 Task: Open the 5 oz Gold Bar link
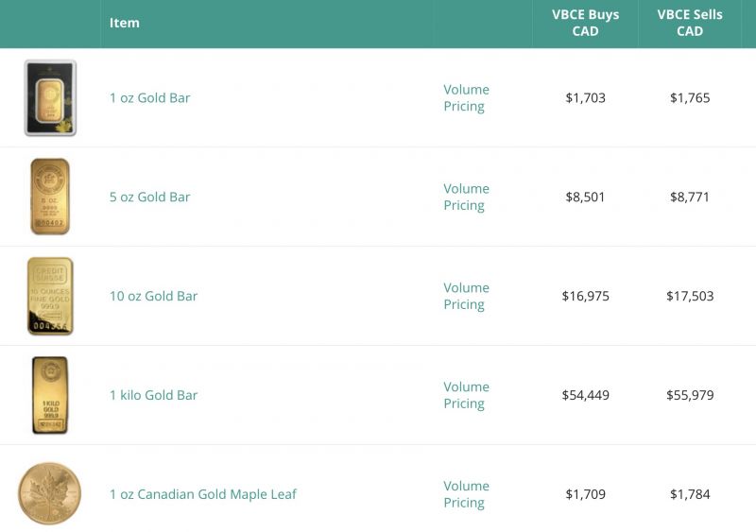click(150, 197)
